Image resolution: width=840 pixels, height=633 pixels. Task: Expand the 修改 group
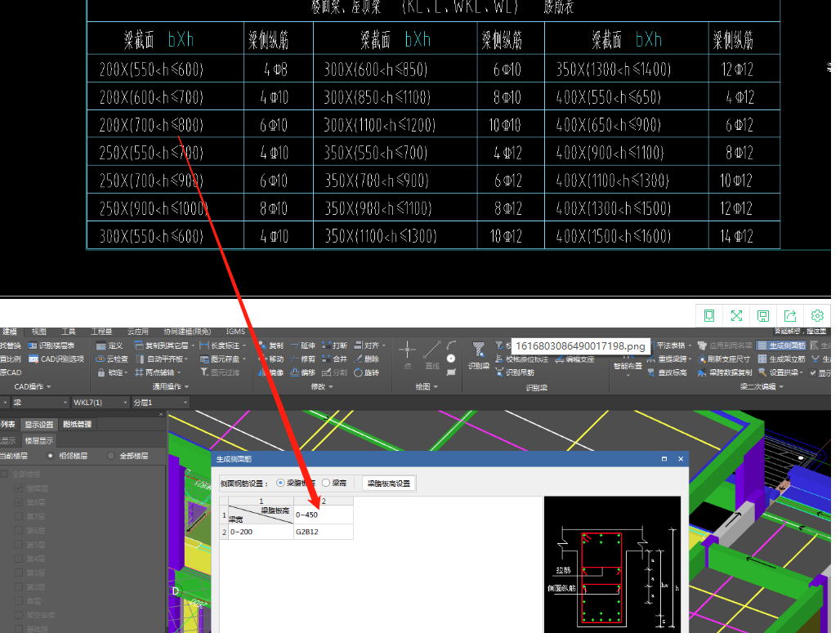pos(322,386)
